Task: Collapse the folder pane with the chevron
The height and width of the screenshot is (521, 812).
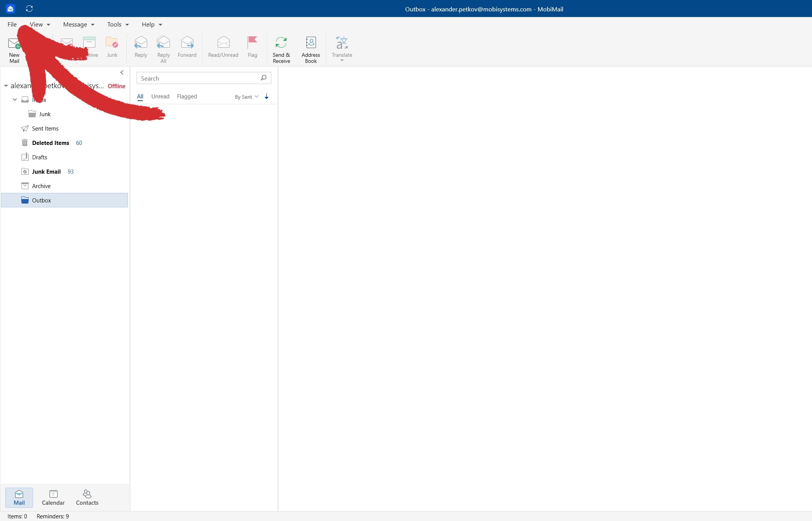Action: tap(121, 72)
